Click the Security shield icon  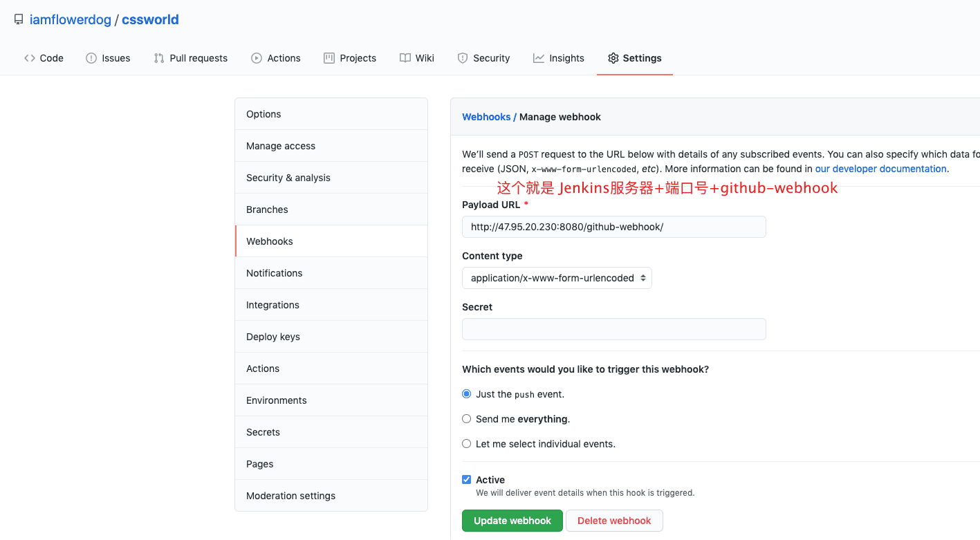pyautogui.click(x=463, y=58)
